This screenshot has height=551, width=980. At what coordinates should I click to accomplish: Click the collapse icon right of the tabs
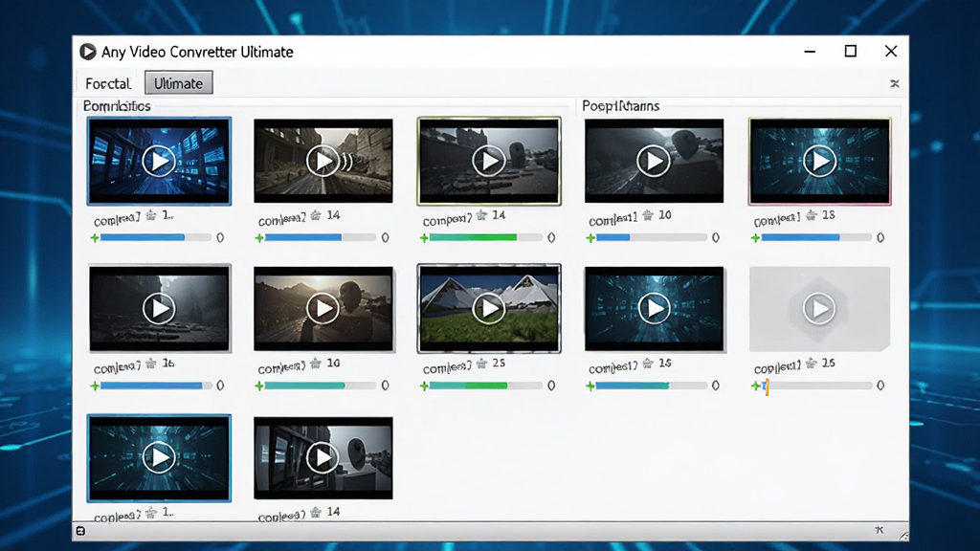(x=895, y=84)
